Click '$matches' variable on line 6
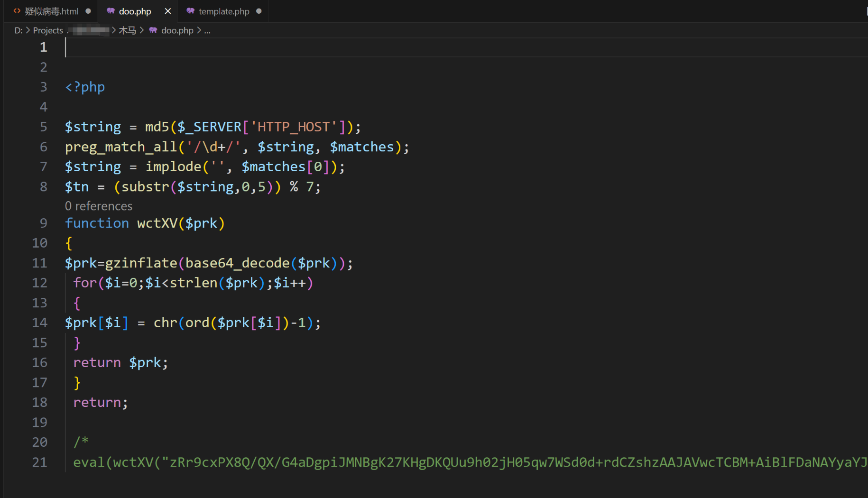Image resolution: width=868 pixels, height=498 pixels. click(x=362, y=147)
